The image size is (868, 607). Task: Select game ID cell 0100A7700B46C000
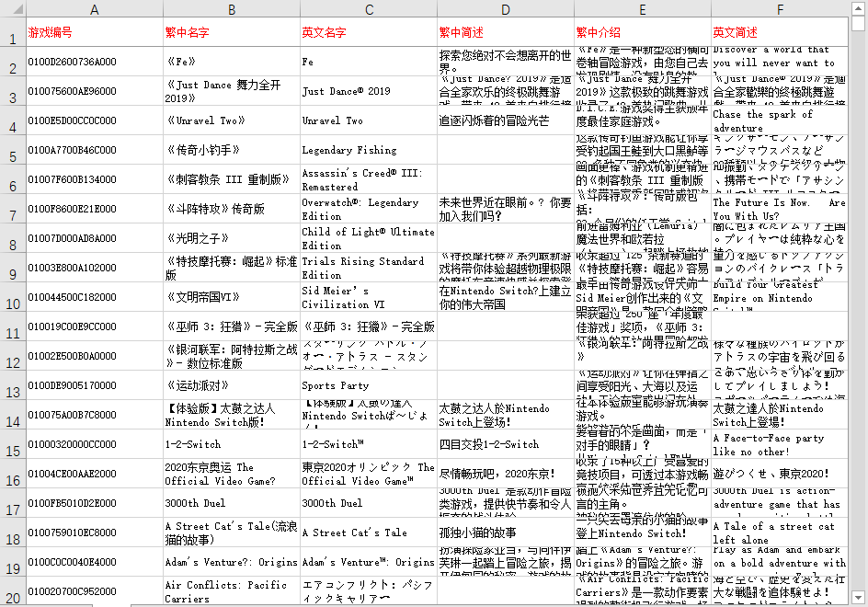pyautogui.click(x=95, y=150)
